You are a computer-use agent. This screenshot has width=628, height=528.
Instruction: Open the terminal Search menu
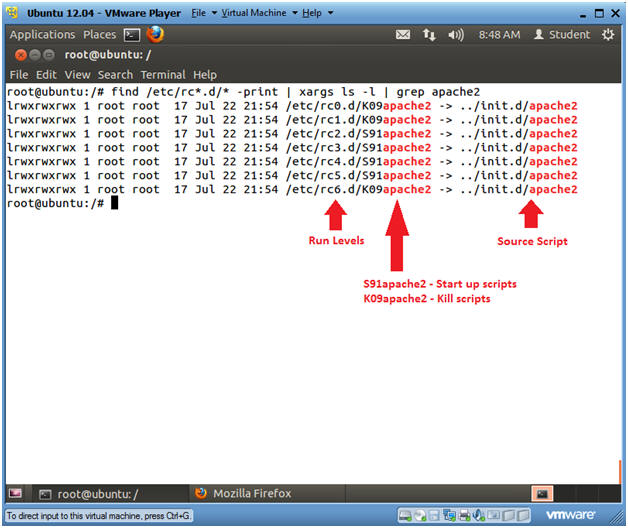pos(115,75)
